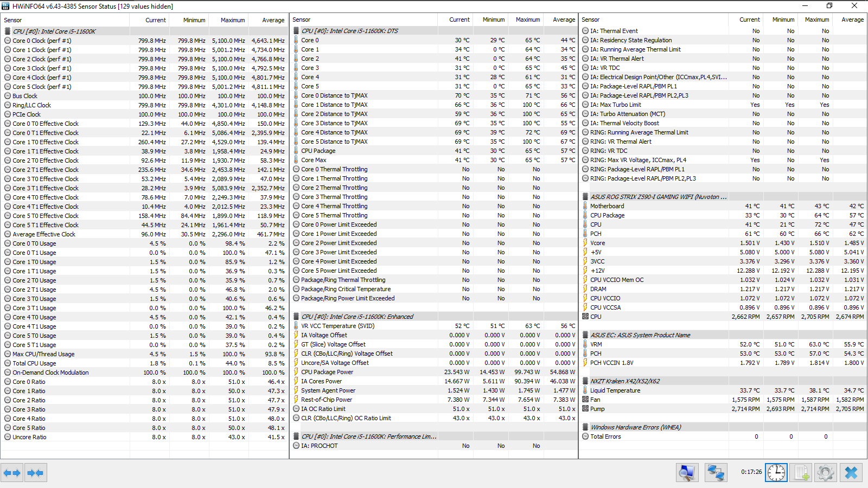Screen dimensions: 868x488
Task: Open the remote monitor computer icon
Action: (687, 473)
